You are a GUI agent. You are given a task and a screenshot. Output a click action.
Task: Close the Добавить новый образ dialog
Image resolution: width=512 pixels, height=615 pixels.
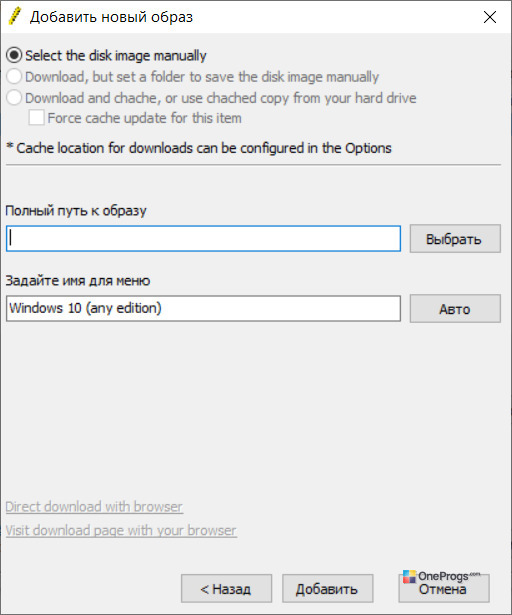point(490,17)
